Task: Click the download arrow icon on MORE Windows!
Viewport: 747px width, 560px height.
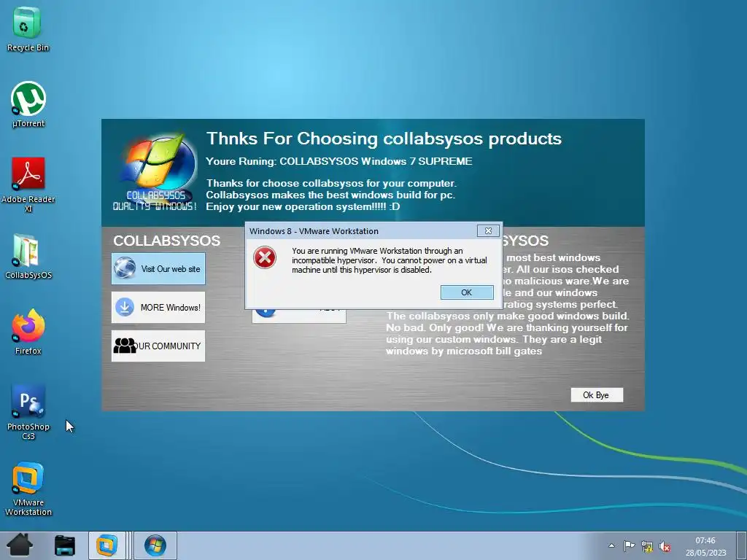Action: pos(125,307)
